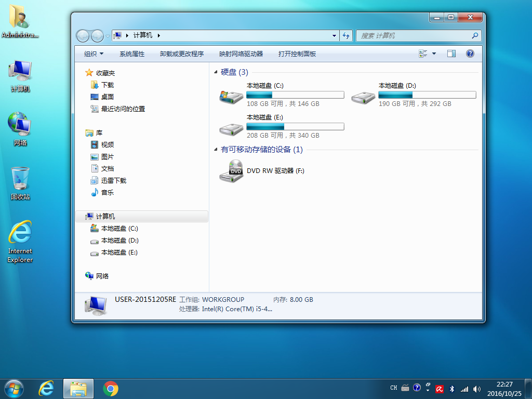This screenshot has height=399, width=532.
Task: Select 网络 in navigation pane
Action: (x=97, y=276)
